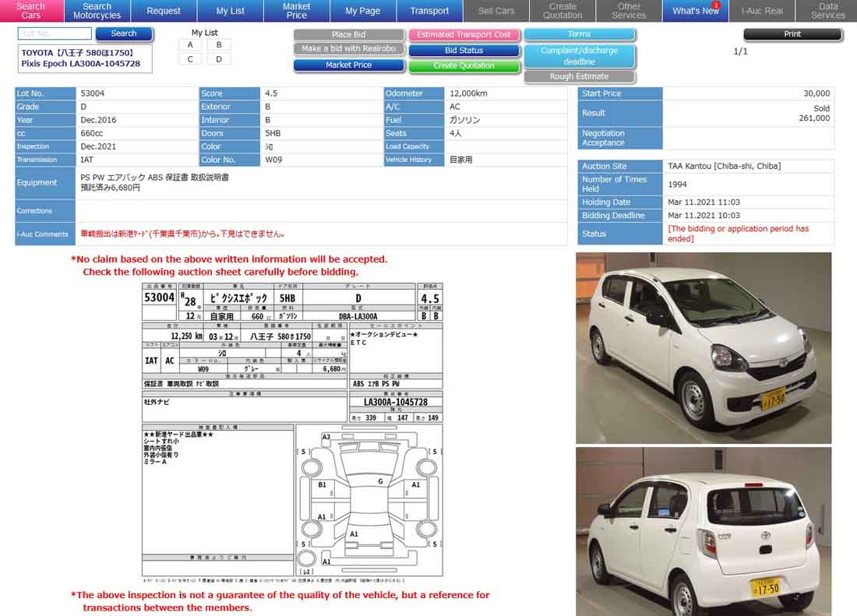The width and height of the screenshot is (857, 616).
Task: Go to the Request tab
Action: 164,10
